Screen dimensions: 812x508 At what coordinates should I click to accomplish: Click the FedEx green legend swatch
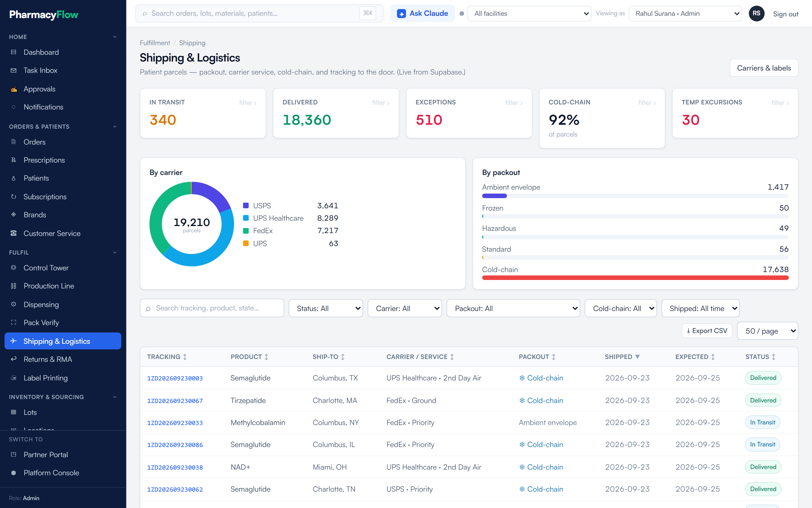(x=246, y=231)
